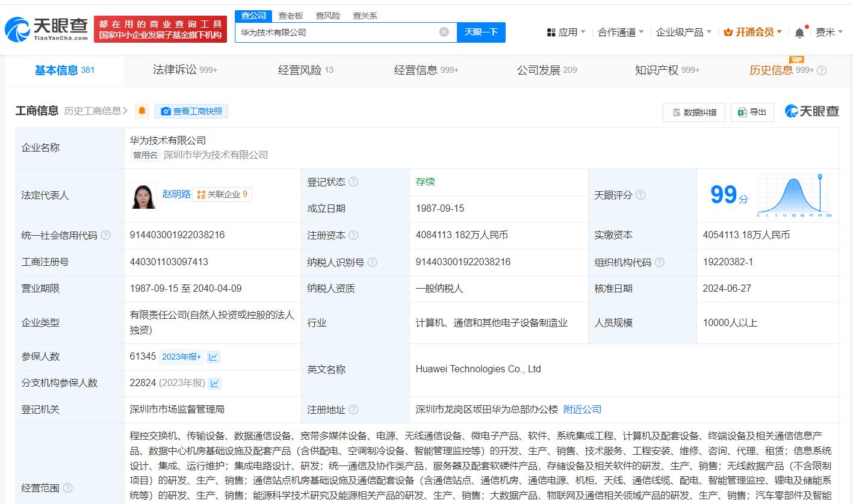This screenshot has height=504, width=853.
Task: Select the English name Huawei Technologies Co., Ltd
Action: tap(478, 369)
